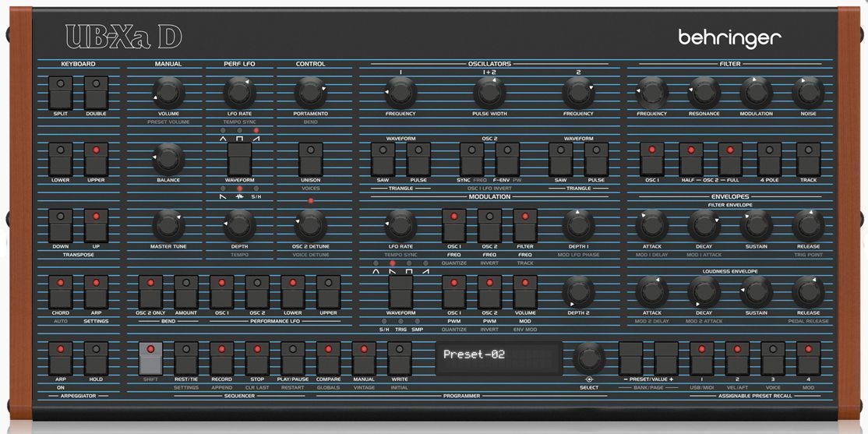Viewport: 868px width, 434px height.
Task: Turn the SELECT encoder knob
Action: point(589,358)
